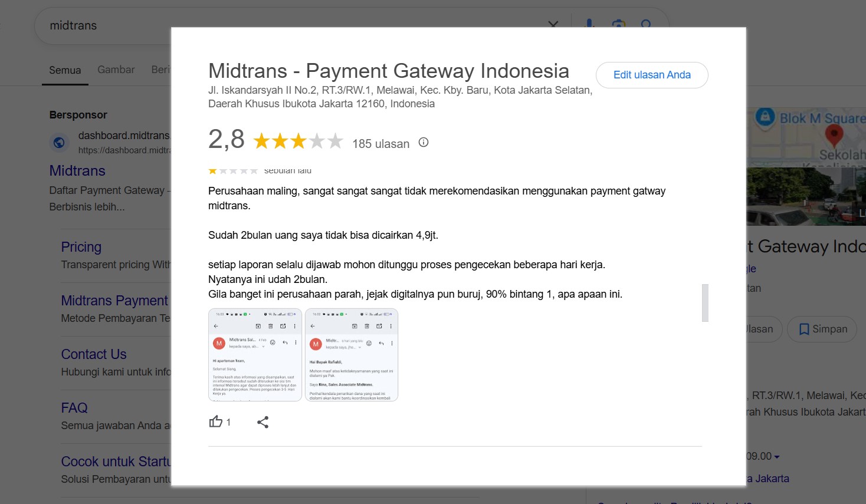The height and width of the screenshot is (504, 866).
Task: Share the review using the share icon
Action: (263, 422)
